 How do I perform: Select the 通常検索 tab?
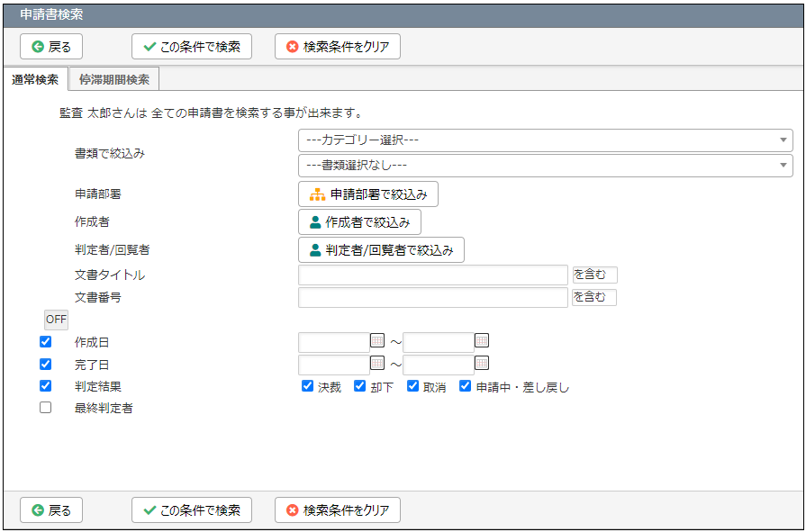pyautogui.click(x=35, y=80)
